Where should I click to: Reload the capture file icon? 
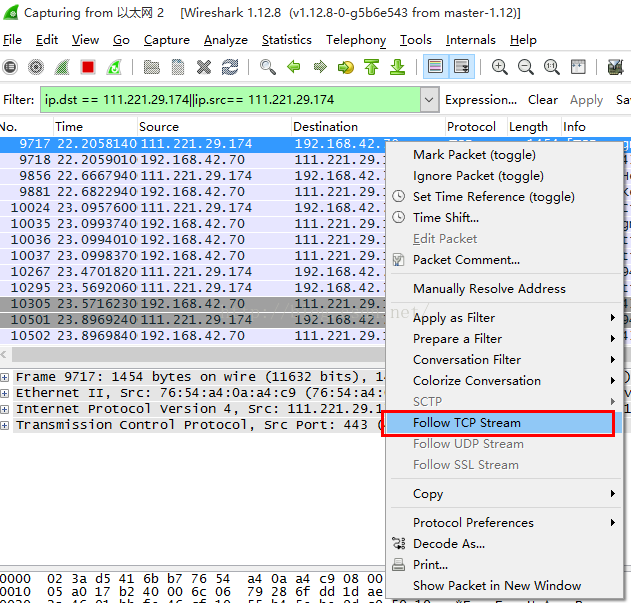(230, 67)
